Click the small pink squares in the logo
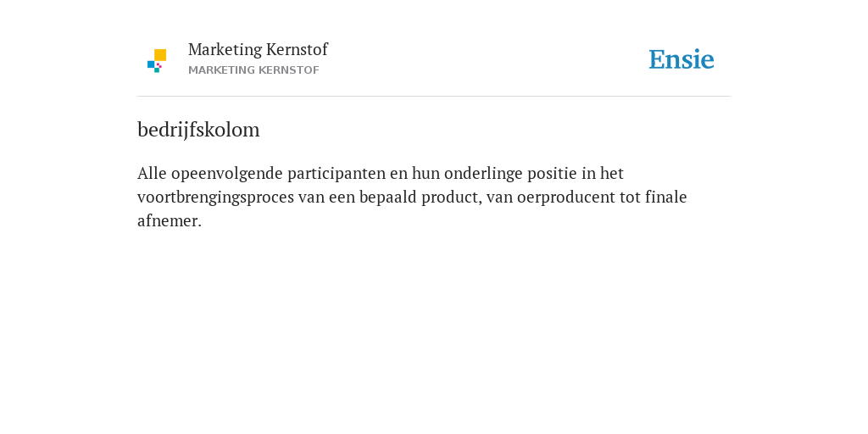The height and width of the screenshot is (434, 868). [x=159, y=65]
